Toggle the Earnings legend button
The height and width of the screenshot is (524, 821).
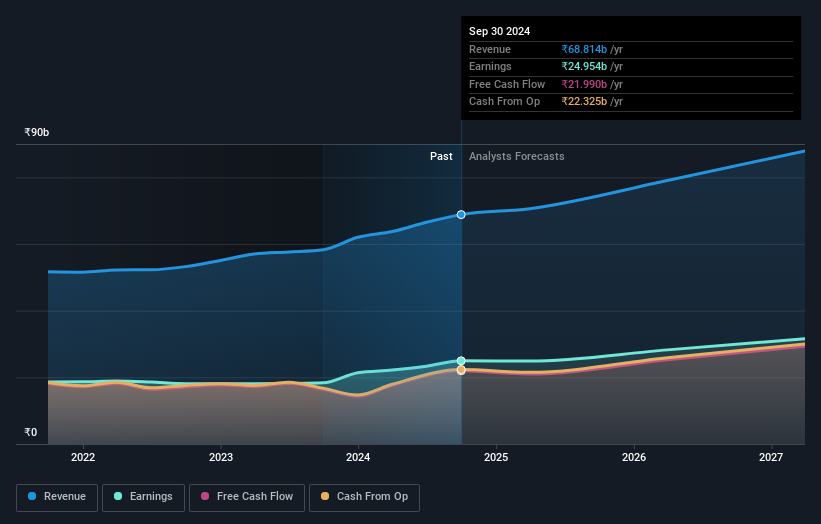click(143, 497)
